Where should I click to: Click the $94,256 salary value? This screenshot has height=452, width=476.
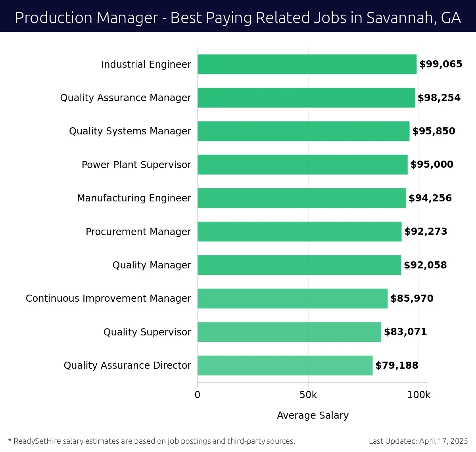[430, 198]
